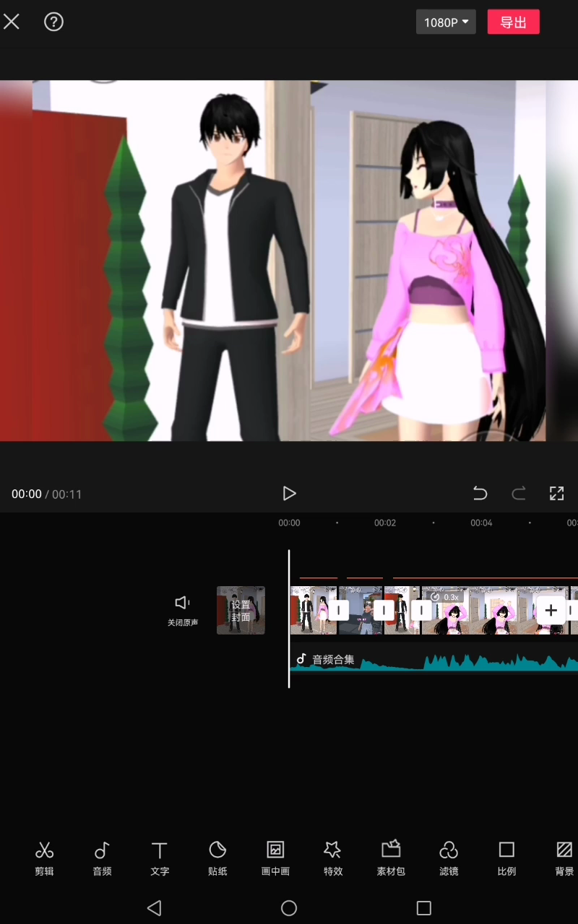Expand the 1080P resolution dropdown

[445, 22]
